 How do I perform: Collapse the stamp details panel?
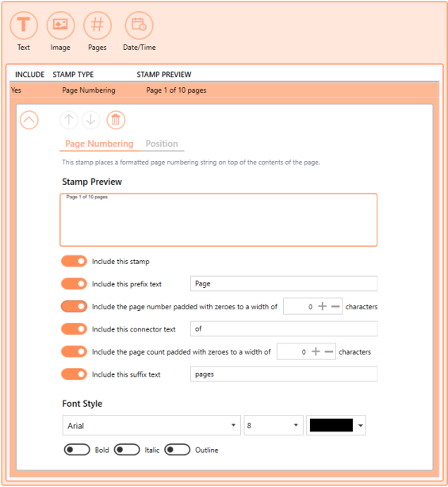pyautogui.click(x=29, y=120)
